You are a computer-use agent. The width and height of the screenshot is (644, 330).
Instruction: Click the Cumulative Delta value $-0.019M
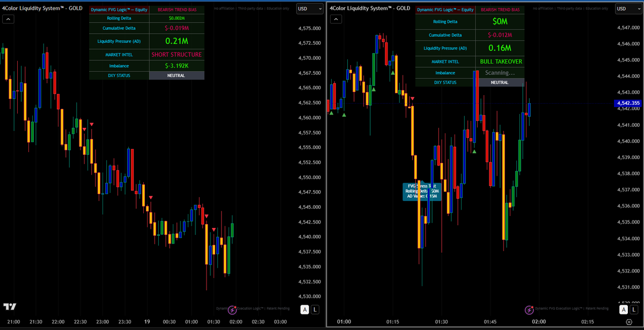point(177,28)
